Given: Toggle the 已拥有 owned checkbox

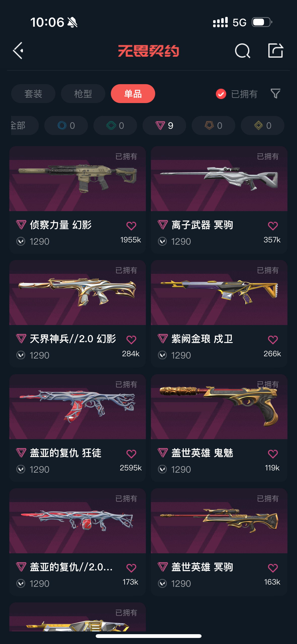Looking at the screenshot, I should tap(221, 94).
